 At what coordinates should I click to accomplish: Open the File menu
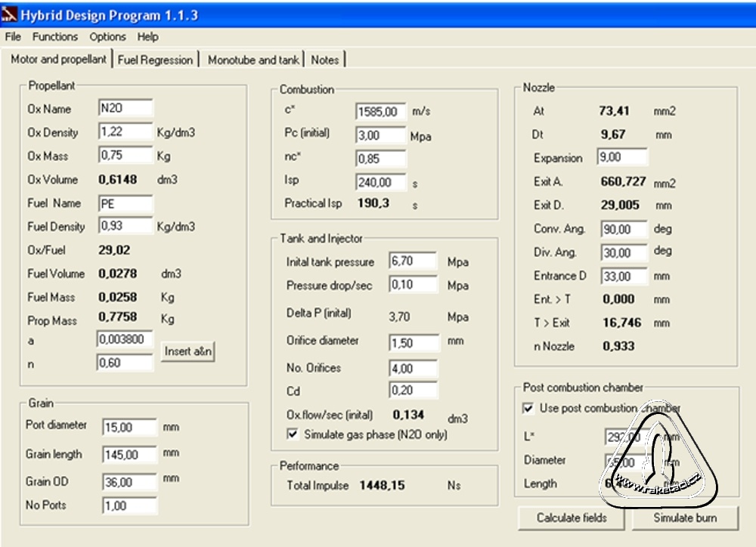click(13, 36)
